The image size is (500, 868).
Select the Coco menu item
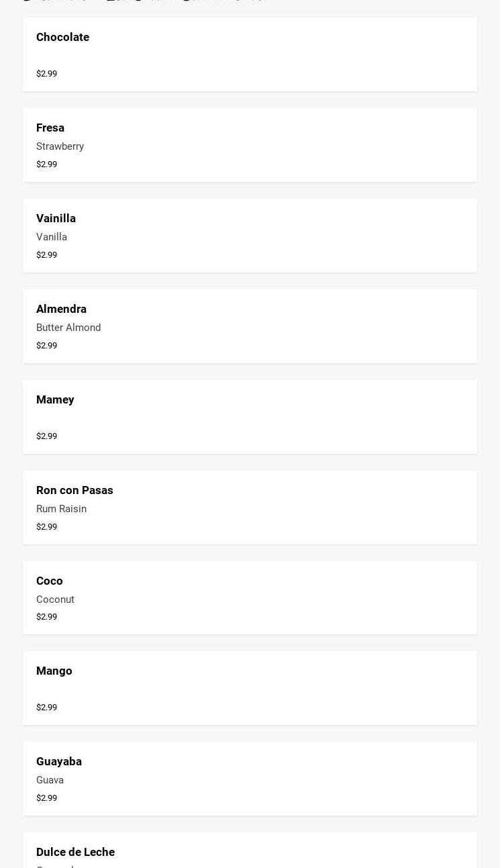[x=50, y=581]
